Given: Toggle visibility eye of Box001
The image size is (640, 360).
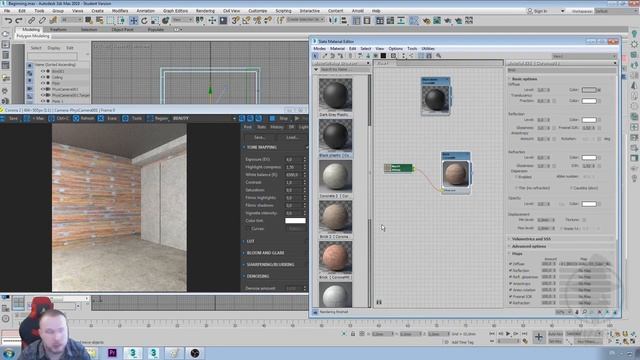Looking at the screenshot, I should point(42,71).
